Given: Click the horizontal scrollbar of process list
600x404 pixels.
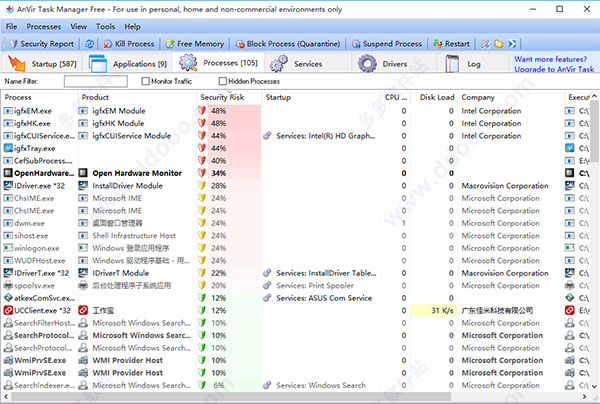Looking at the screenshot, I should tap(230, 396).
